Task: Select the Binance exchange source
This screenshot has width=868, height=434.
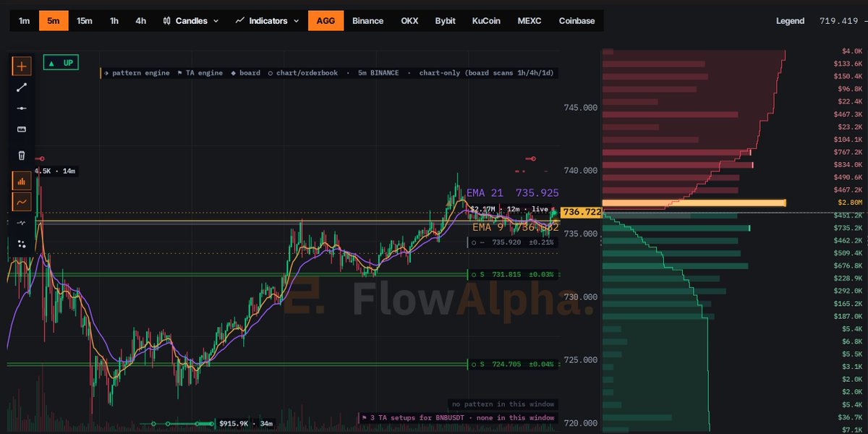Action: (367, 21)
